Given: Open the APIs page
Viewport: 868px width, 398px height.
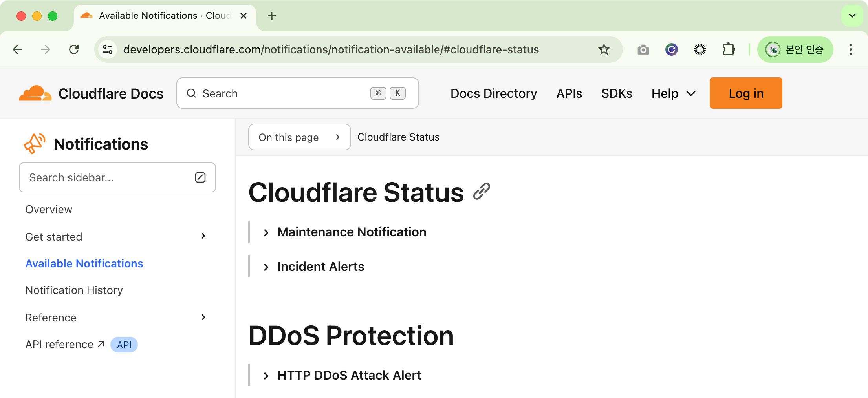Looking at the screenshot, I should 569,93.
